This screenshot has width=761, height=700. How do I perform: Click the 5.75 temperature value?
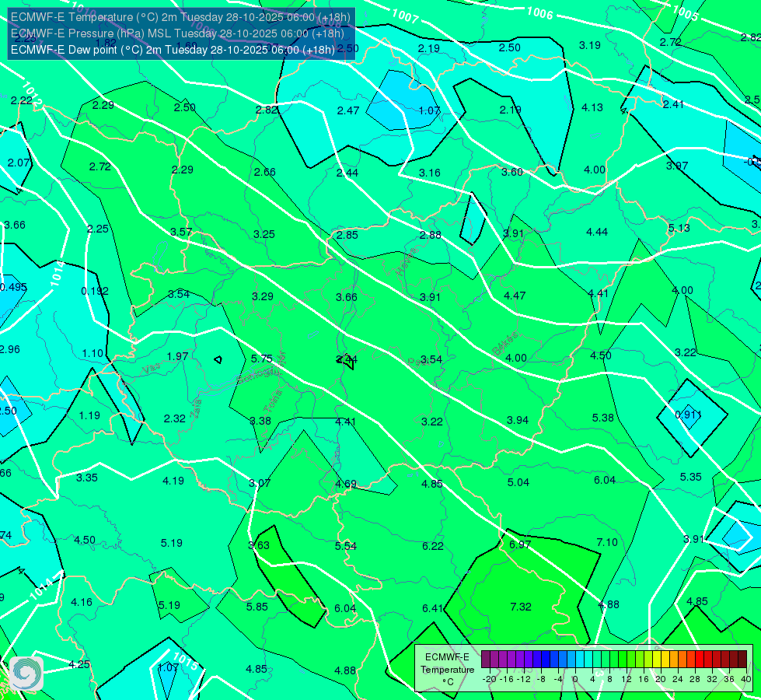pyautogui.click(x=262, y=359)
